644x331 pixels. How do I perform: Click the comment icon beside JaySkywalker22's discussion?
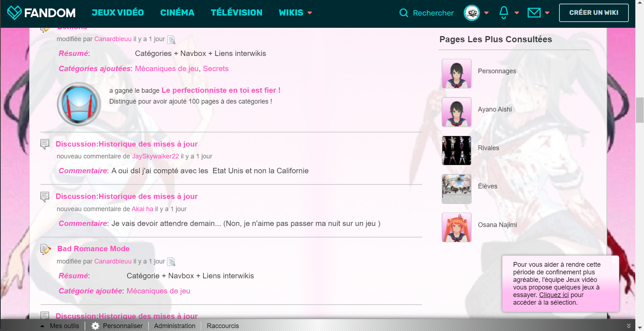45,144
